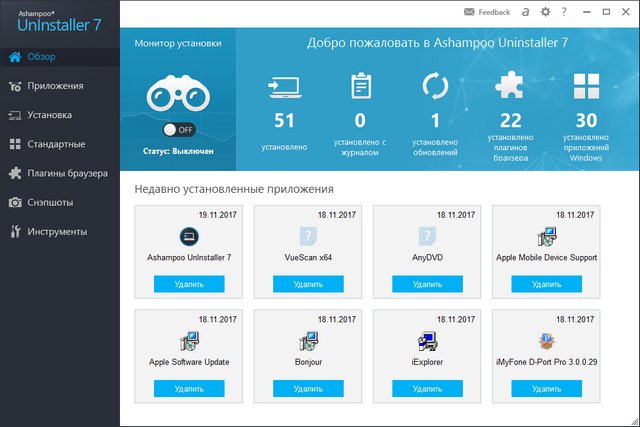Screen dimensions: 640x427
Task: Click the installed updates refresh icon
Action: (435, 88)
